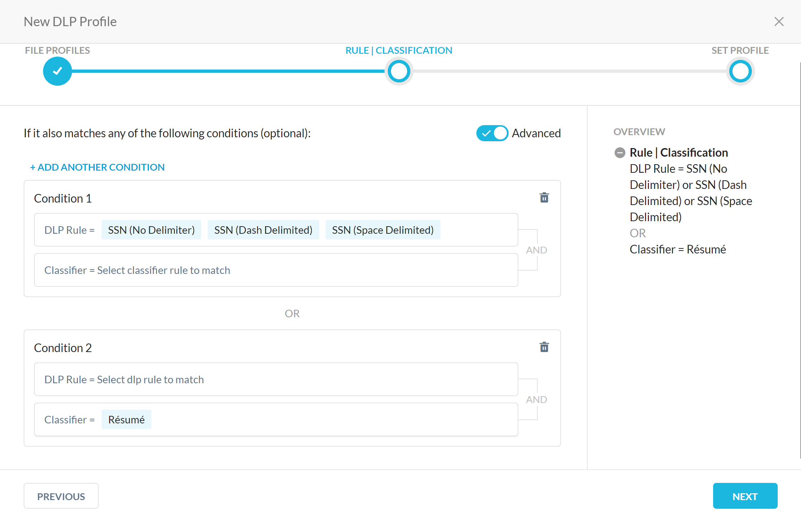801x532 pixels.
Task: Select the Résumé classifier chip in Condition 2
Action: pos(126,419)
